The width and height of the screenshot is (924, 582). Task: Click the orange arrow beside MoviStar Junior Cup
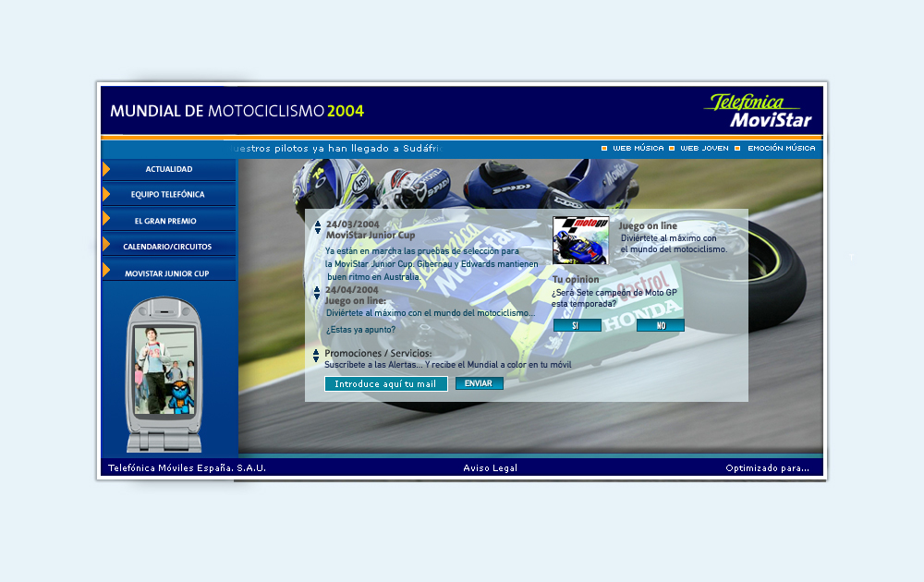[x=106, y=270]
